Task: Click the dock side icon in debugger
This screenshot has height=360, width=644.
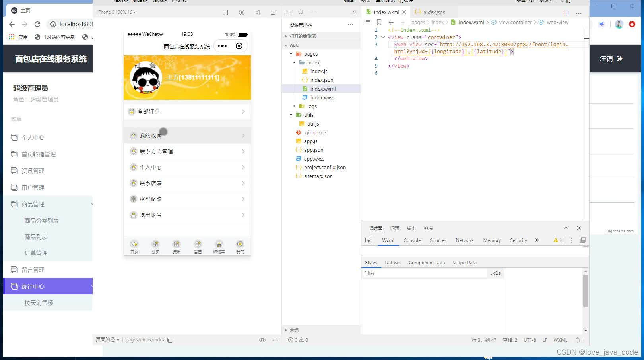Action: 583,240
